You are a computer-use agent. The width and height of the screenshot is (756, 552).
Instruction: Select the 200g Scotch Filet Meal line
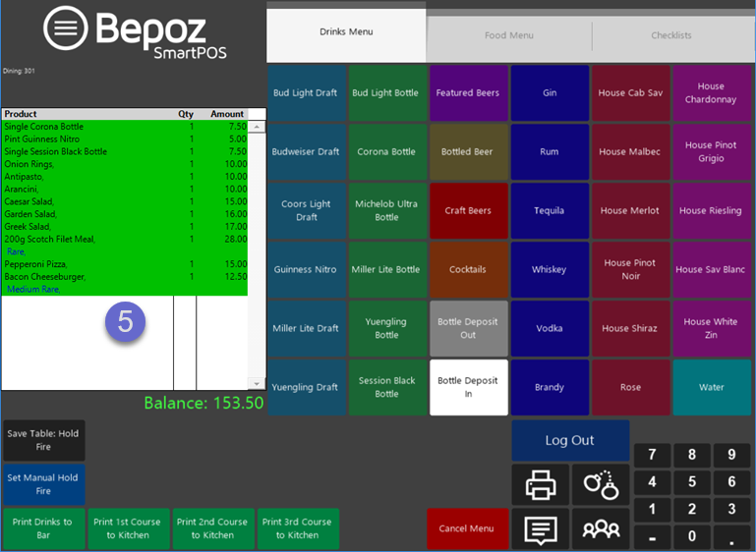tap(125, 239)
